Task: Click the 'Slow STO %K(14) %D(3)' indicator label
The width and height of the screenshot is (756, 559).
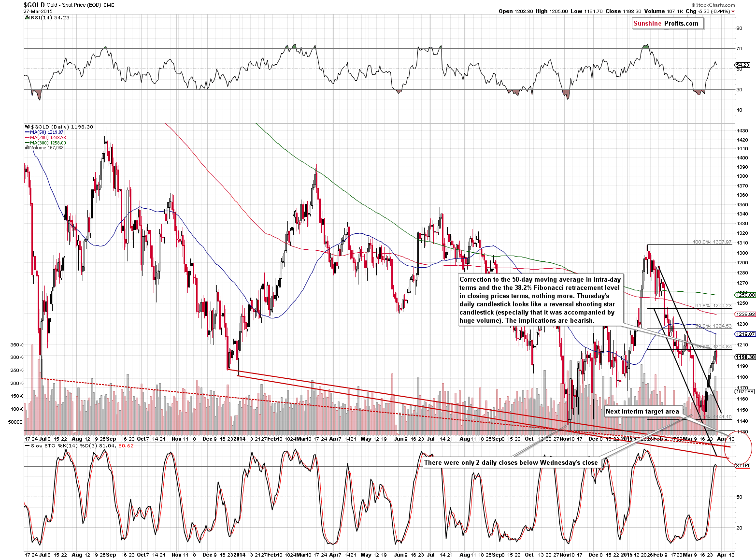Action: [x=80, y=445]
